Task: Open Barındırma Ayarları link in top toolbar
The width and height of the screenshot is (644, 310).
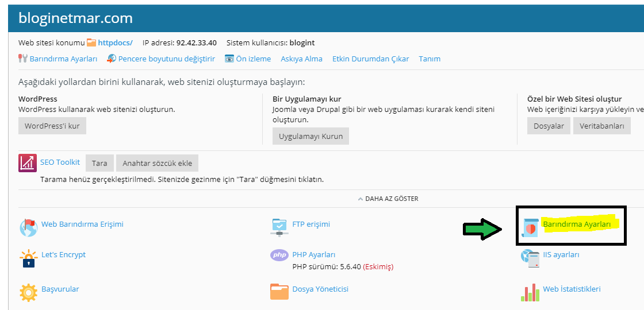Action: 63,59
